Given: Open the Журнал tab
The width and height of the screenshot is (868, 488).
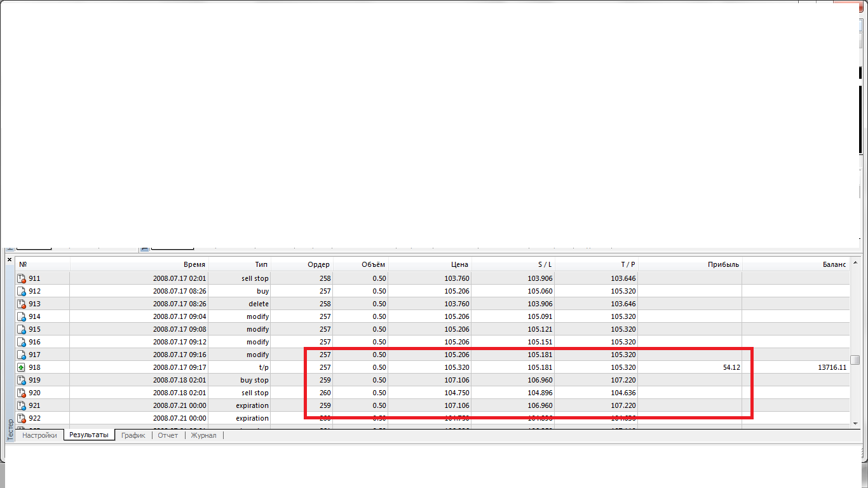Looking at the screenshot, I should tap(204, 435).
